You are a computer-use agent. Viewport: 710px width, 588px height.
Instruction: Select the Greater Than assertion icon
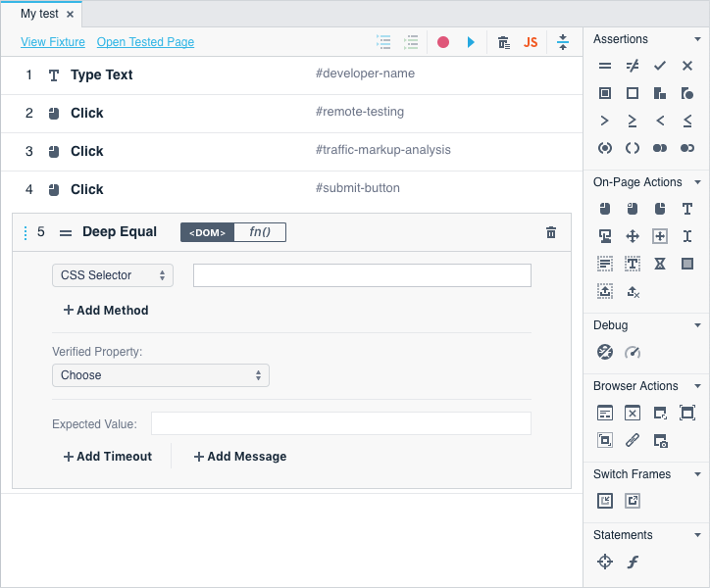[x=605, y=121]
